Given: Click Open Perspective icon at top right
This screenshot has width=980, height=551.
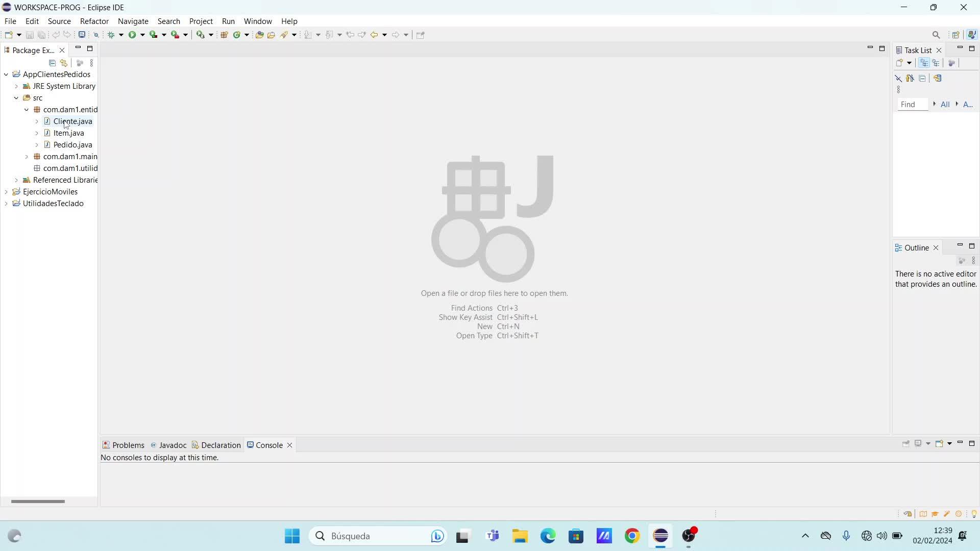Looking at the screenshot, I should 955,35.
